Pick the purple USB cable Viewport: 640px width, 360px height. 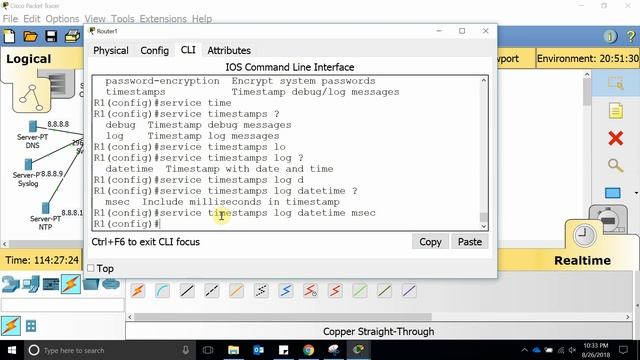coord(409,291)
